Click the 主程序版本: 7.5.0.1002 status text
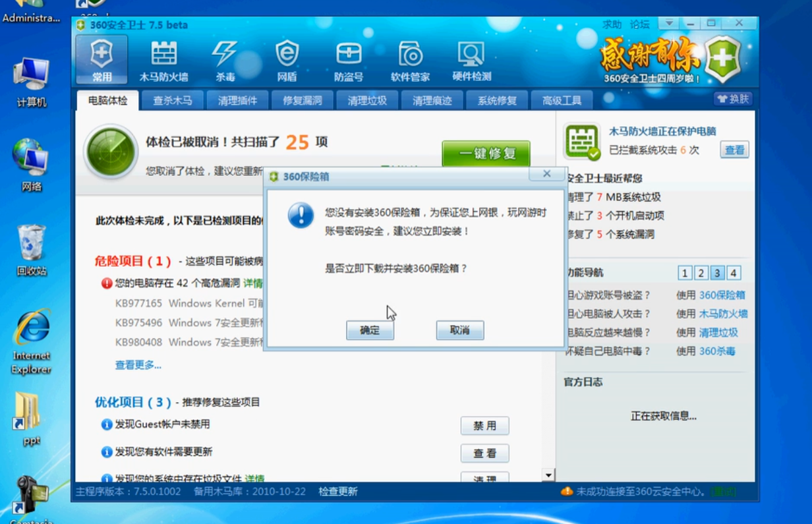The height and width of the screenshot is (524, 812). (x=128, y=492)
